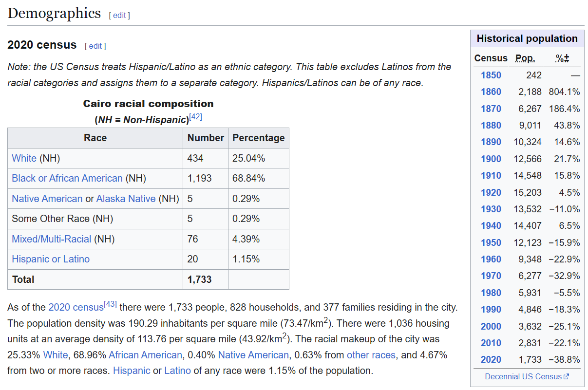The width and height of the screenshot is (588, 390).
Task: Open the 1870 census year link
Action: [x=491, y=109]
